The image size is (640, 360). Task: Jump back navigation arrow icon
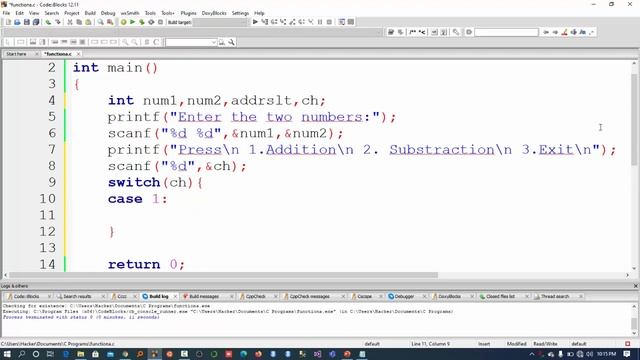(x=546, y=32)
